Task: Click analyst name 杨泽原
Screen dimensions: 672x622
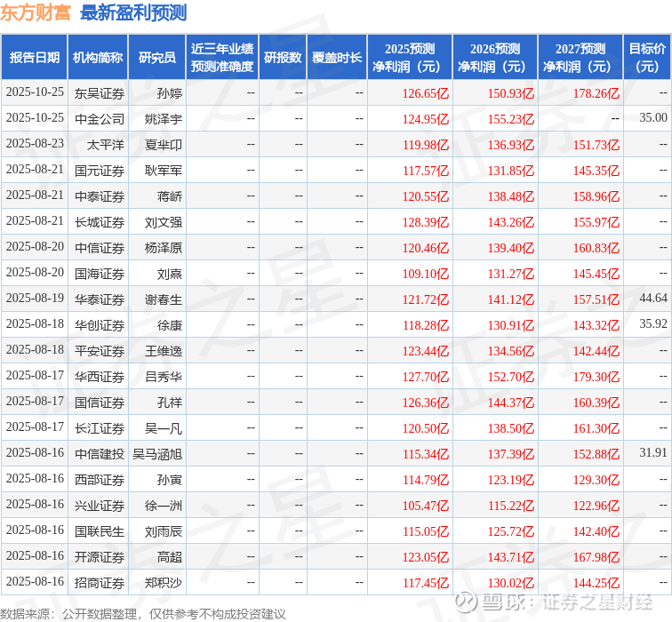Action: (164, 248)
